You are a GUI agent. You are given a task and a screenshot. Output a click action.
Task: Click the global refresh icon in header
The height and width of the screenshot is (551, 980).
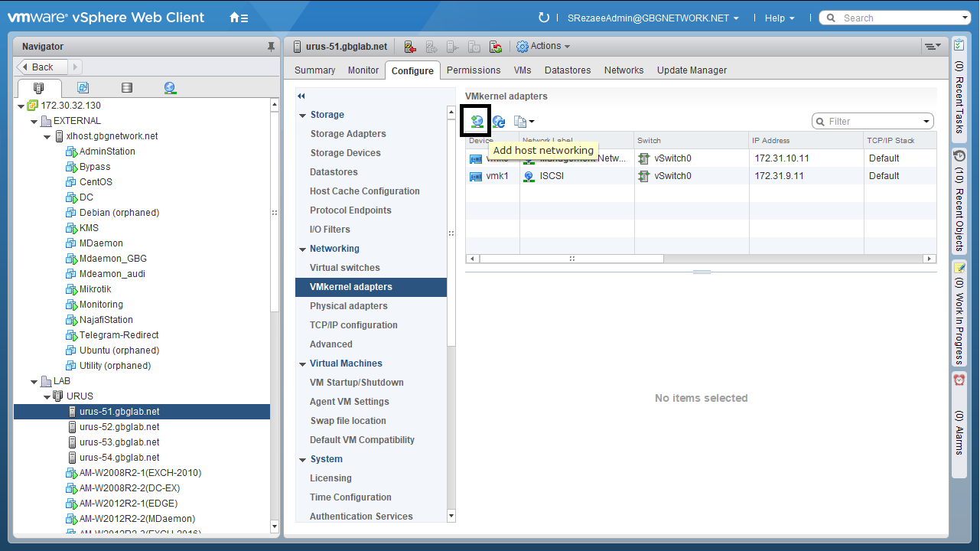[x=544, y=18]
